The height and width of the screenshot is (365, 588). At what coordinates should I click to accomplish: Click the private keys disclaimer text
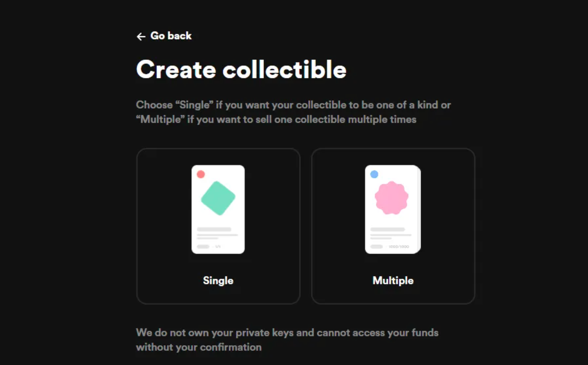click(x=287, y=340)
